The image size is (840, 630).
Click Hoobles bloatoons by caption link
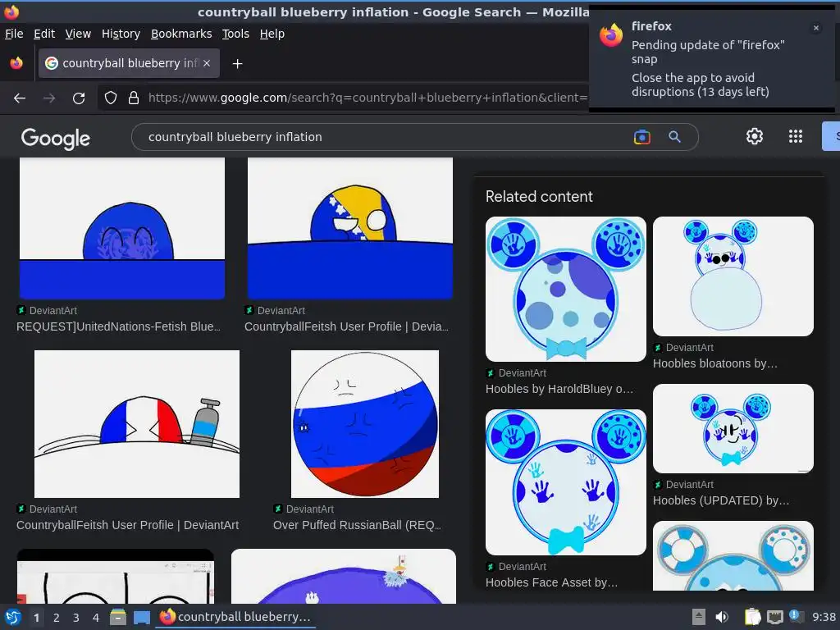pos(715,363)
